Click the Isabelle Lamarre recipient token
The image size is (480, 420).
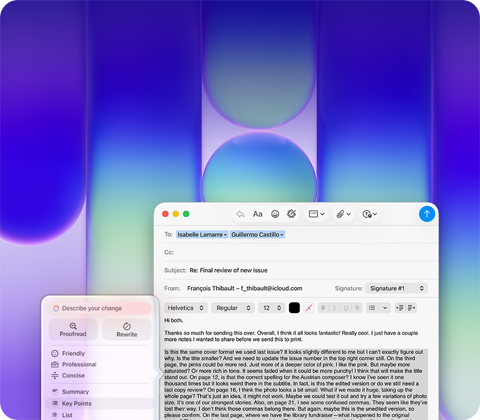202,235
